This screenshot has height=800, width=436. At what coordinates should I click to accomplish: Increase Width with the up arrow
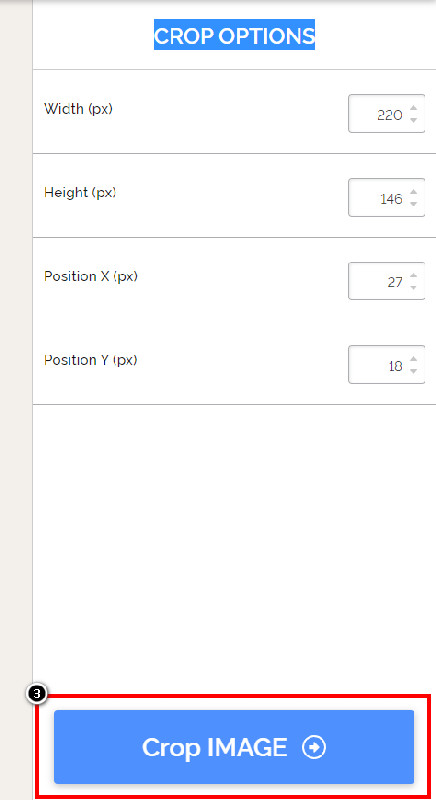click(x=414, y=108)
